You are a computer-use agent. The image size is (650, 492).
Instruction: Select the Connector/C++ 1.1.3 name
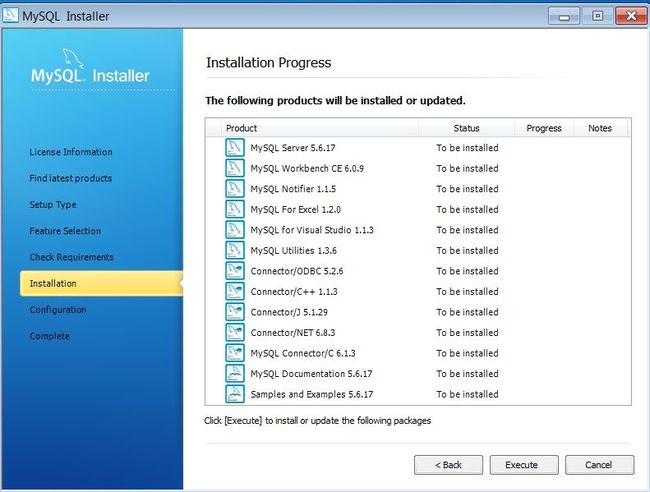[294, 292]
